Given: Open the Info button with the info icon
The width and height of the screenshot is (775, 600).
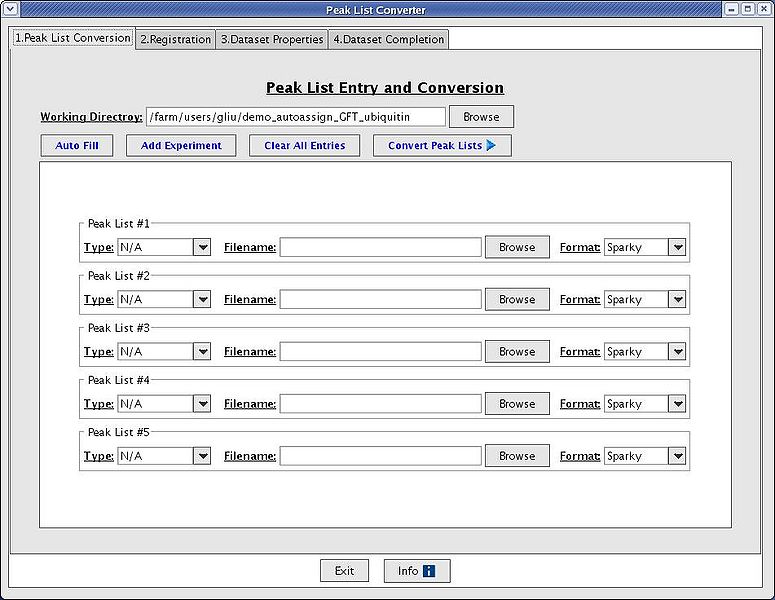Looking at the screenshot, I should tap(416, 571).
